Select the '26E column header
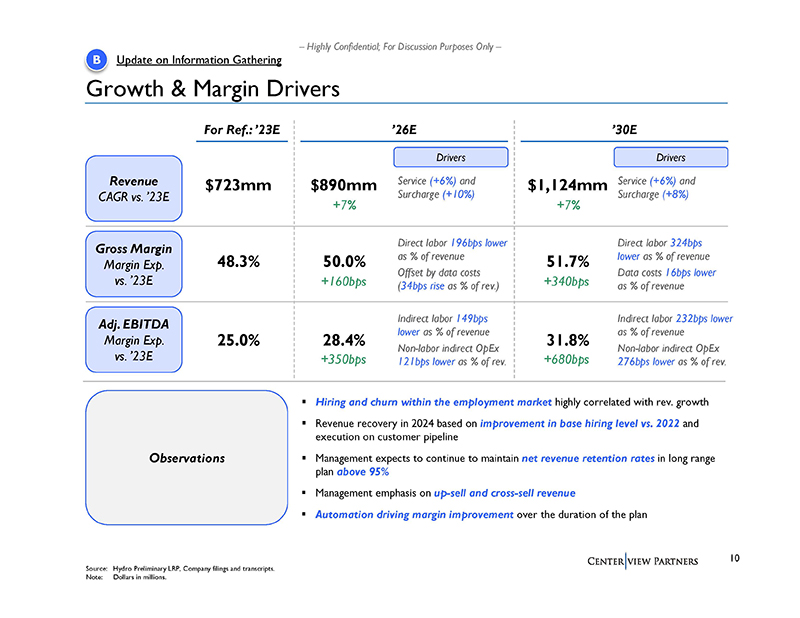 403,129
